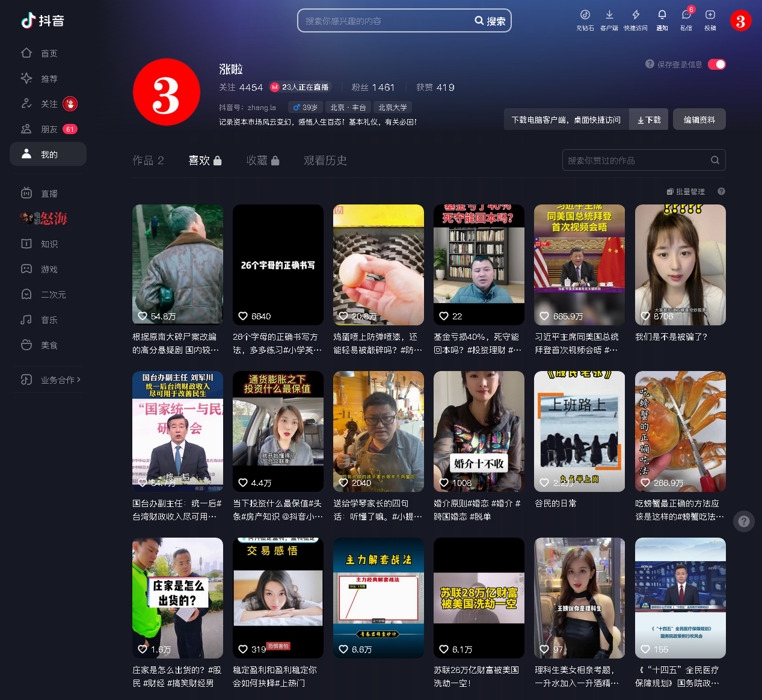Open the 怒海 movie promotion entry
762x700 pixels.
pos(45,218)
